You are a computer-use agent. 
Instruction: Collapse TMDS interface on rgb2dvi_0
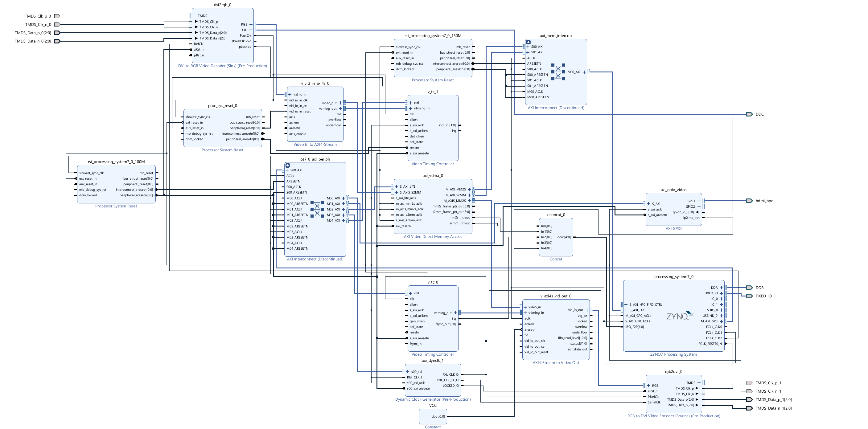(699, 383)
